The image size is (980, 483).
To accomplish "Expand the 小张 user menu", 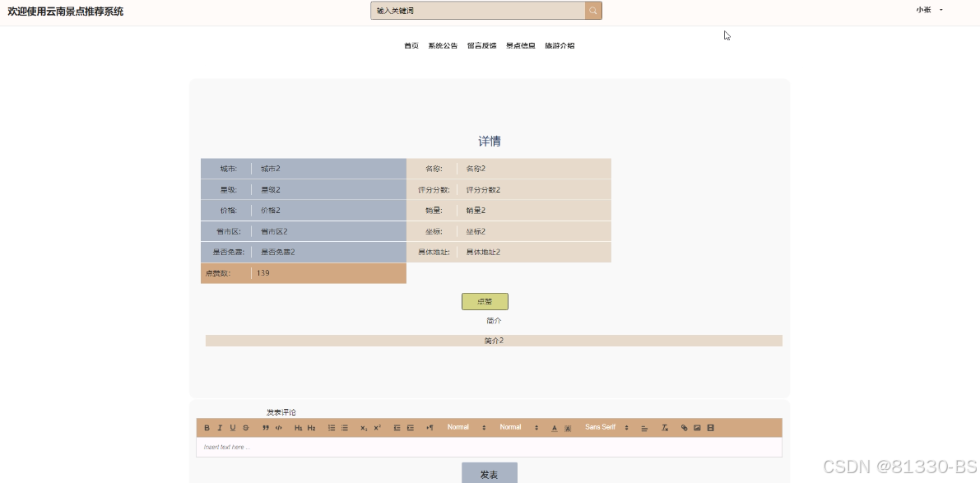I will (x=929, y=10).
